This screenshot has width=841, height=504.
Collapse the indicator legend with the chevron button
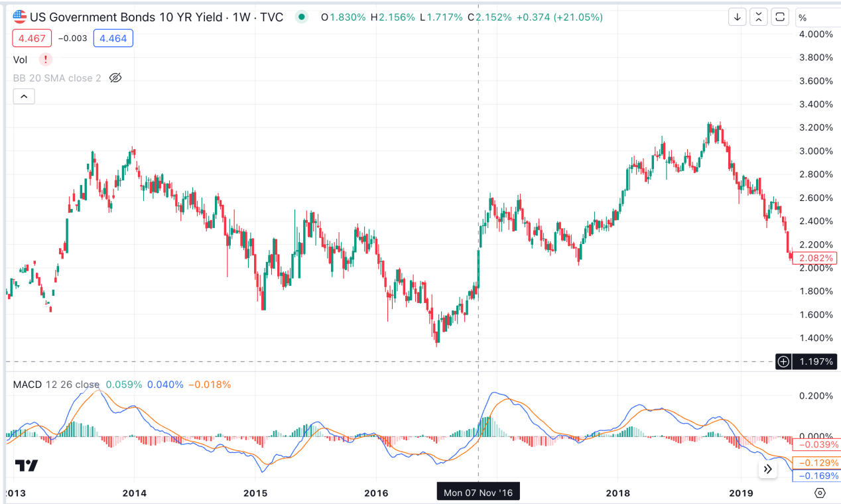click(24, 95)
